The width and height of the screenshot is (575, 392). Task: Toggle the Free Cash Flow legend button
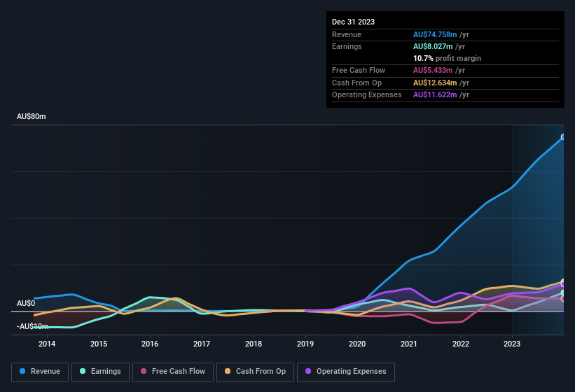coord(173,372)
